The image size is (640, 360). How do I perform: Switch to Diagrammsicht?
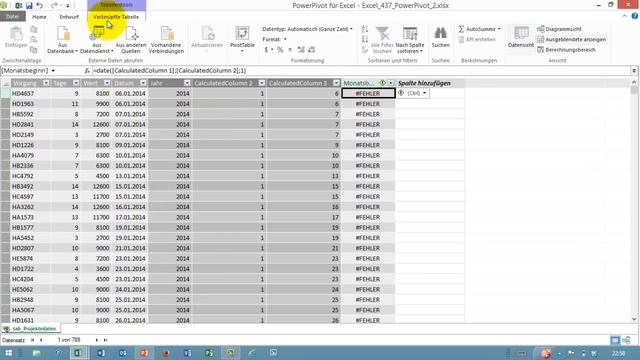point(559,29)
